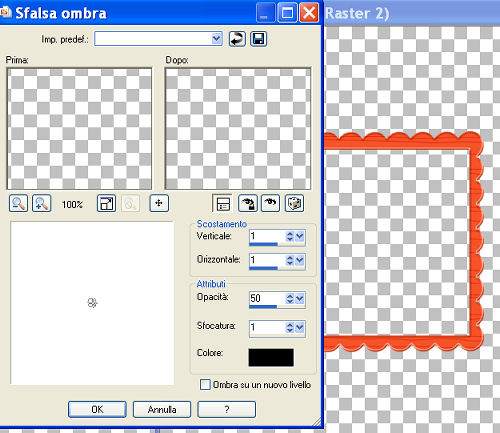Click the Annulla button
The image size is (500, 433).
point(162,409)
